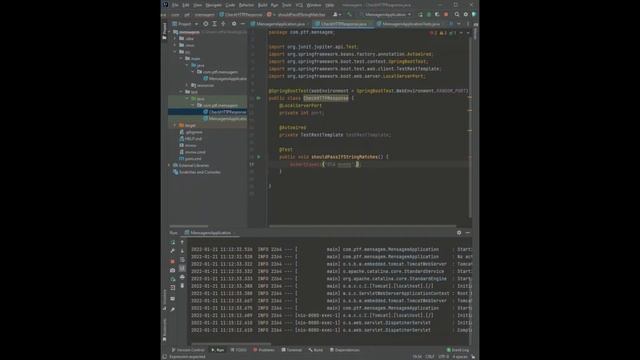This screenshot has height=360, width=640.
Task: Open the VCS menu
Action: [299, 5]
